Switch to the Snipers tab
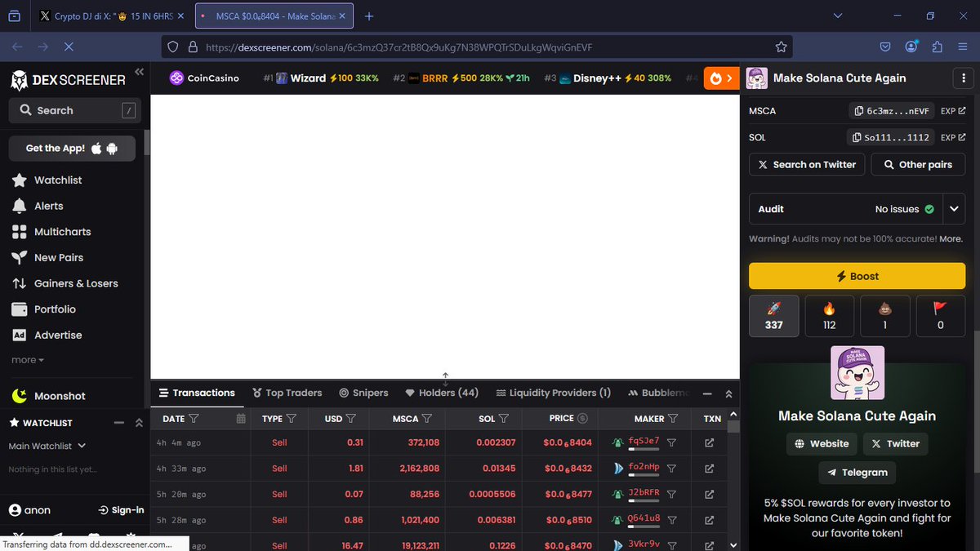 363,393
